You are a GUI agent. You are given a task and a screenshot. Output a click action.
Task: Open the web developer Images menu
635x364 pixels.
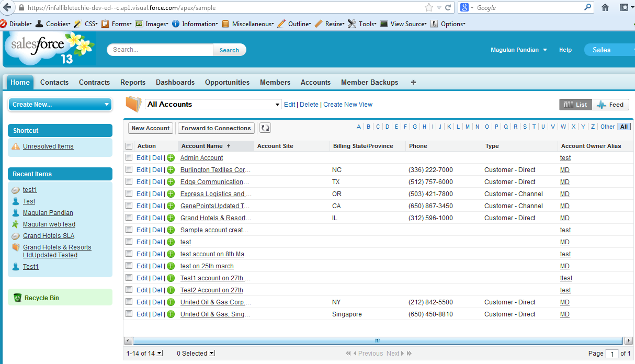click(x=152, y=24)
